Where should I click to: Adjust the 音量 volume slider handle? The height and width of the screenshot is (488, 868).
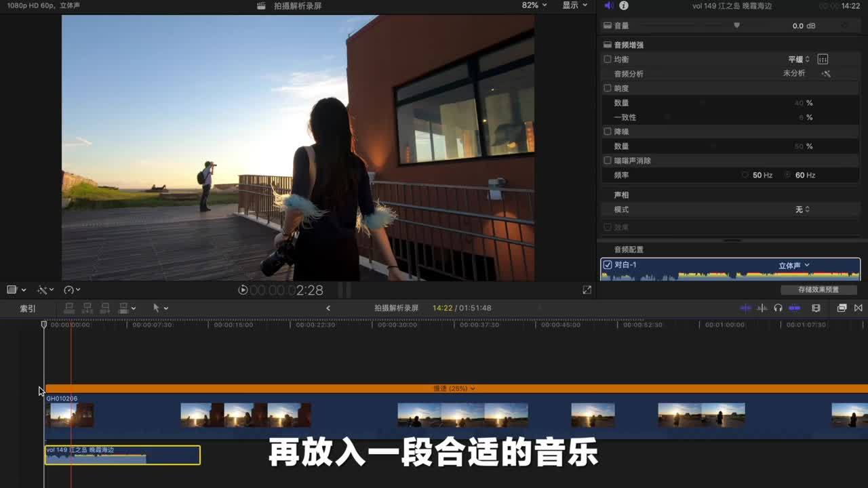pyautogui.click(x=736, y=26)
